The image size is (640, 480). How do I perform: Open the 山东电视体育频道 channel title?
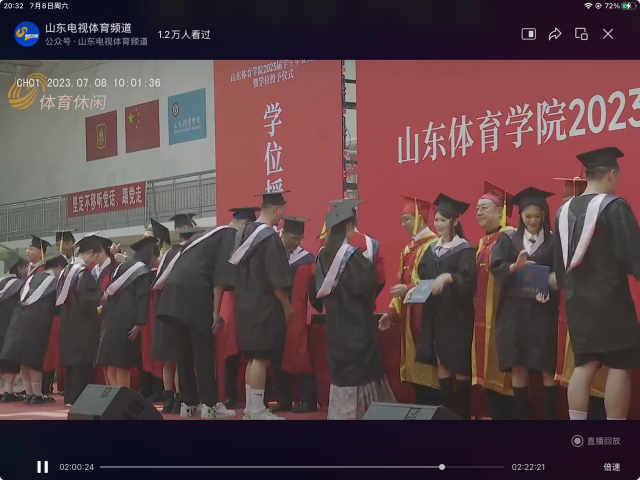click(x=88, y=28)
